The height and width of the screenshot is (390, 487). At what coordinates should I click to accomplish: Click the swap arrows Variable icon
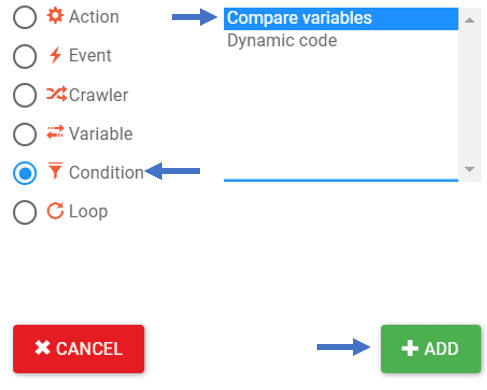click(55, 132)
